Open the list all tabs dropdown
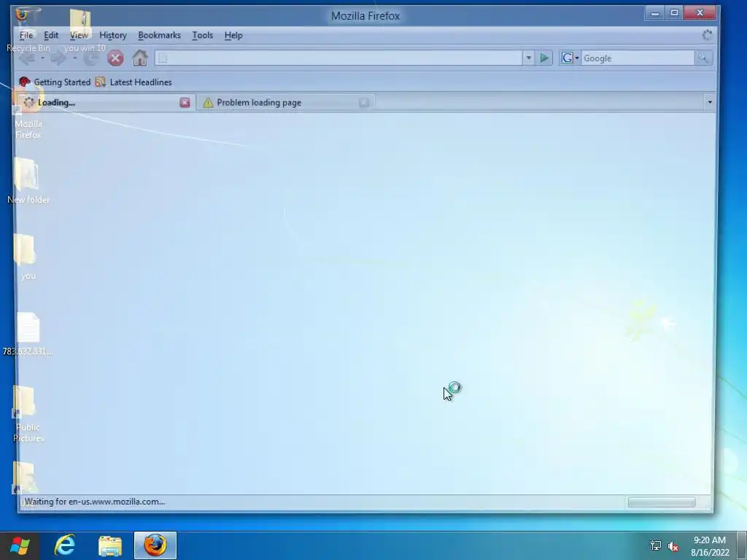 pos(710,102)
